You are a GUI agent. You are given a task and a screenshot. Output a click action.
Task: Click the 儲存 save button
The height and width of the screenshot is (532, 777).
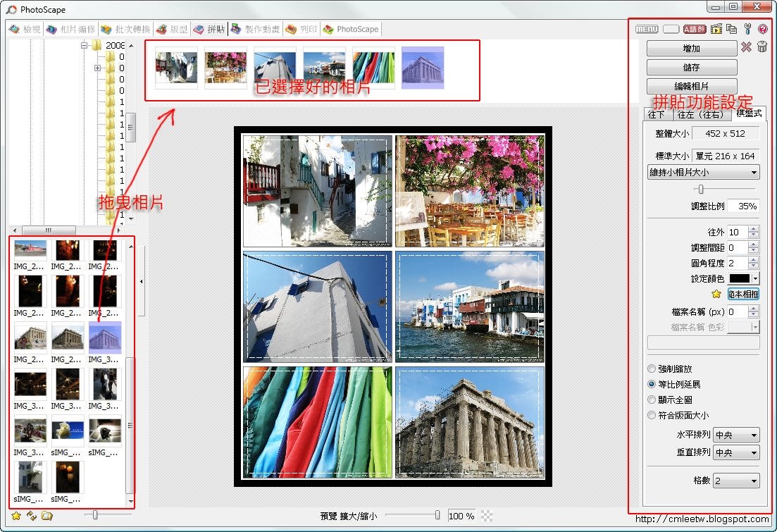[692, 67]
